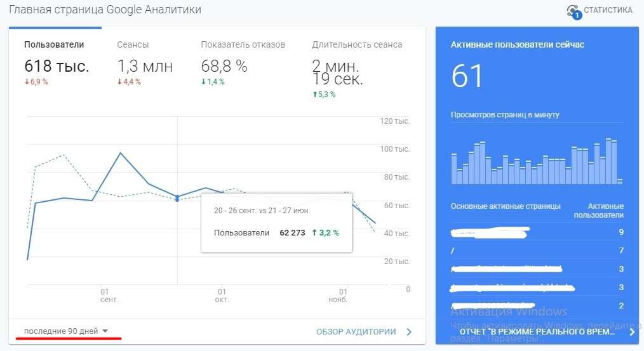The height and width of the screenshot is (351, 644).
Task: Click the 5,3 % increase indicator under duration
Action: tap(324, 95)
